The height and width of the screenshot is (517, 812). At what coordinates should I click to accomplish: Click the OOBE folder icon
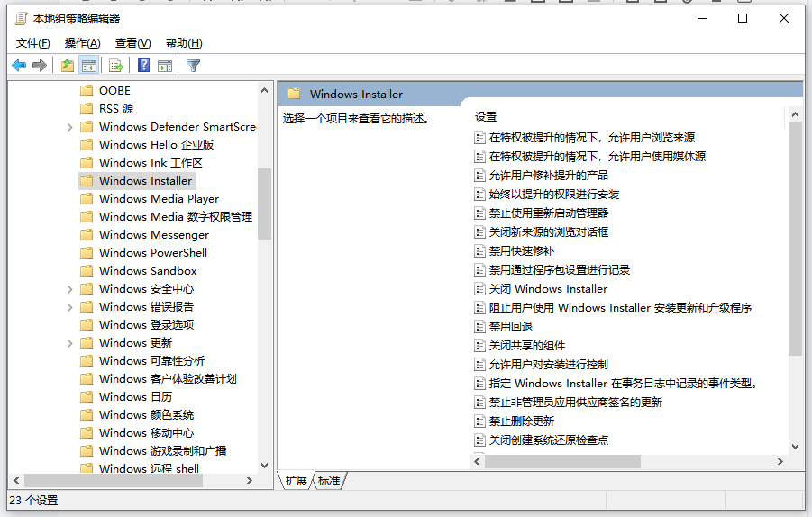pyautogui.click(x=87, y=91)
